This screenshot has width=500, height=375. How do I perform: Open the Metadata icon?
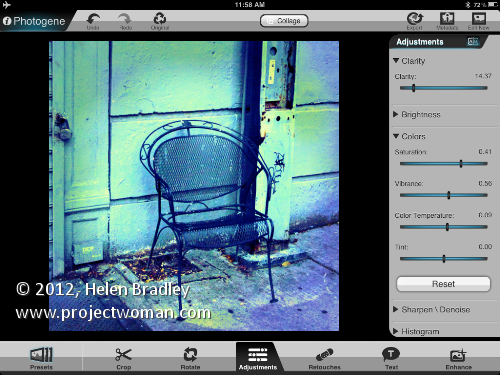coord(447,19)
